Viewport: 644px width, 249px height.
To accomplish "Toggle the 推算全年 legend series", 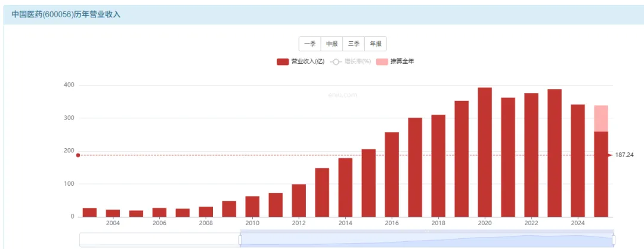I will pyautogui.click(x=395, y=62).
